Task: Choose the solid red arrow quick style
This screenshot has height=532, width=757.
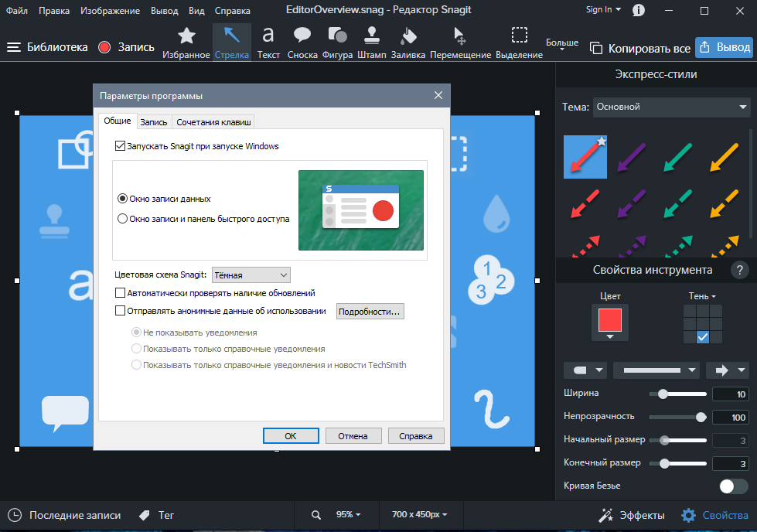Action: pyautogui.click(x=585, y=157)
